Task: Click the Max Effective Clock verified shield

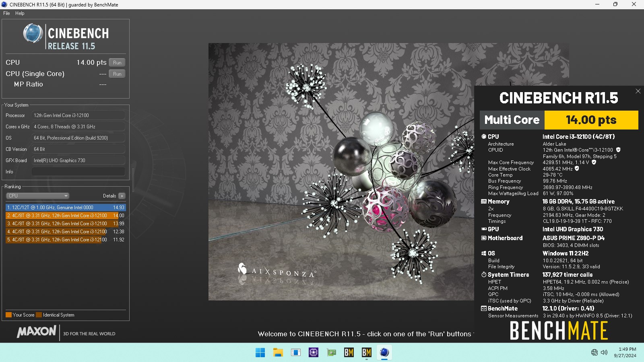Action: (577, 169)
